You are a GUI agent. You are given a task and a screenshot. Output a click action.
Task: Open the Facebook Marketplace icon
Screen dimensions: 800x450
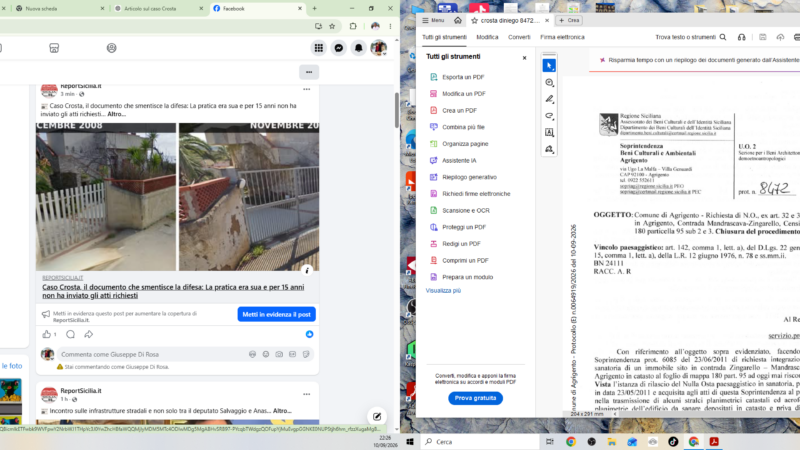pos(54,48)
